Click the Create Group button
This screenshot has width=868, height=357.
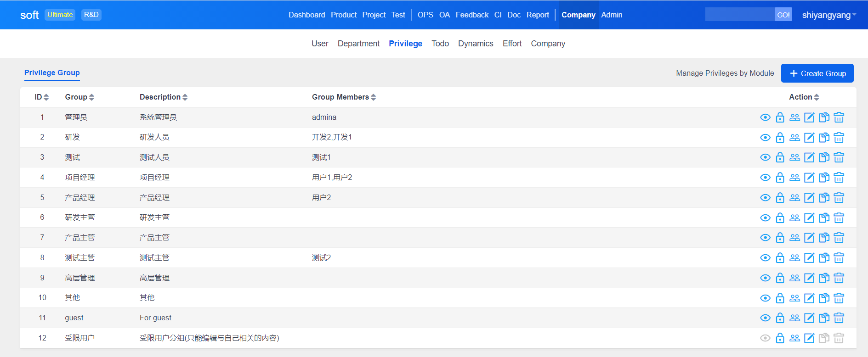click(817, 73)
